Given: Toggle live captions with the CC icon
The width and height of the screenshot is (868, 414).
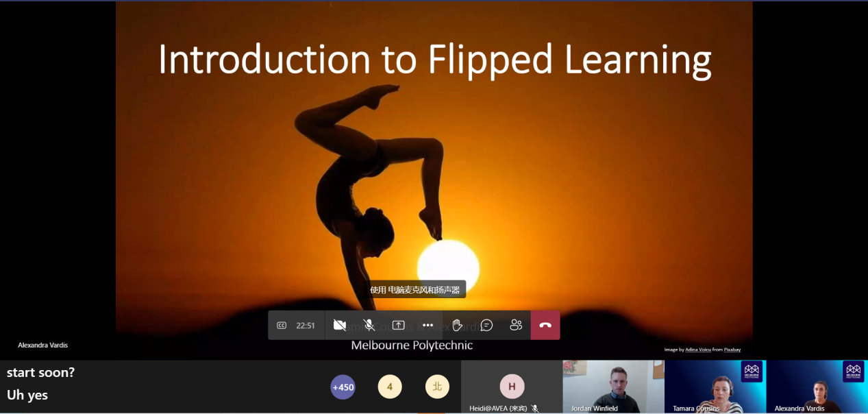Looking at the screenshot, I should point(282,326).
